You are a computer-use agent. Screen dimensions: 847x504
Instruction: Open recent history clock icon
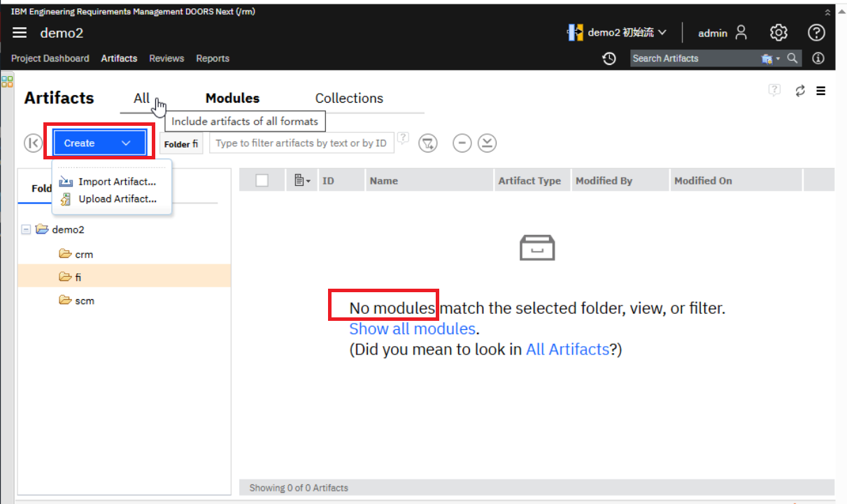[x=609, y=59]
